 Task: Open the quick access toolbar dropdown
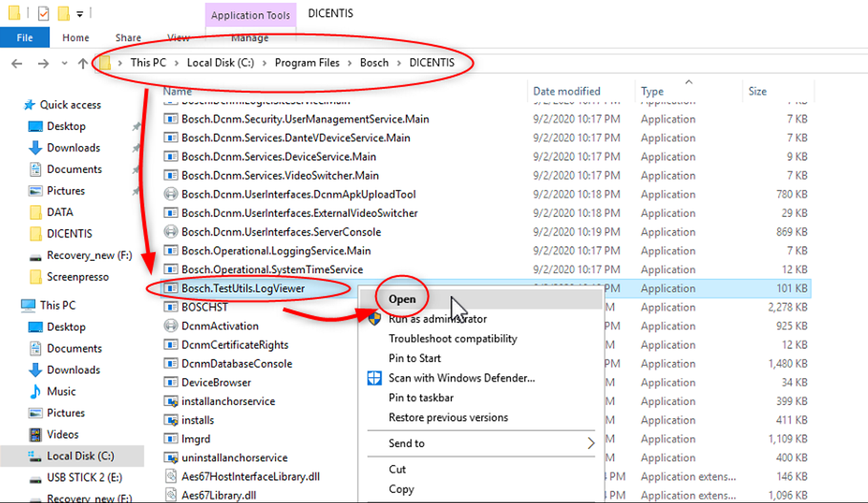[x=80, y=13]
